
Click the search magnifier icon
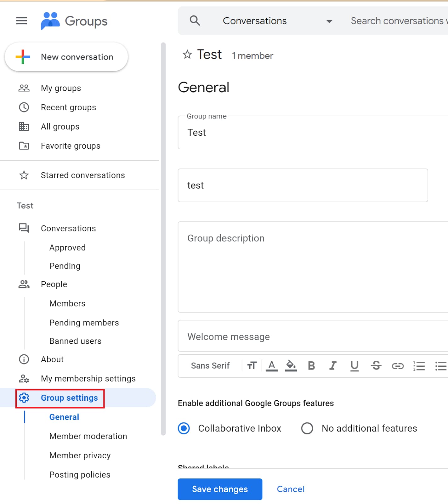pos(195,21)
